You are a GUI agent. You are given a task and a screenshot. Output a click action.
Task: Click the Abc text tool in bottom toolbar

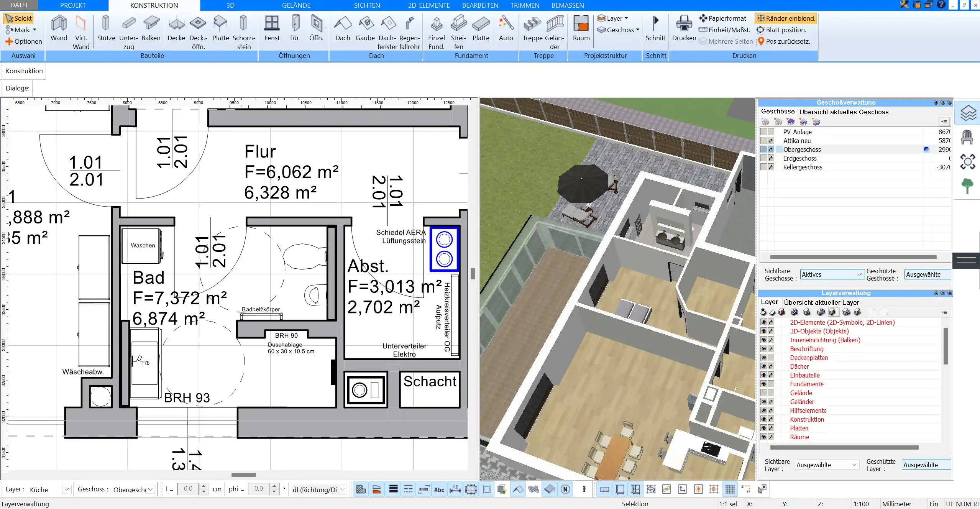pos(439,489)
